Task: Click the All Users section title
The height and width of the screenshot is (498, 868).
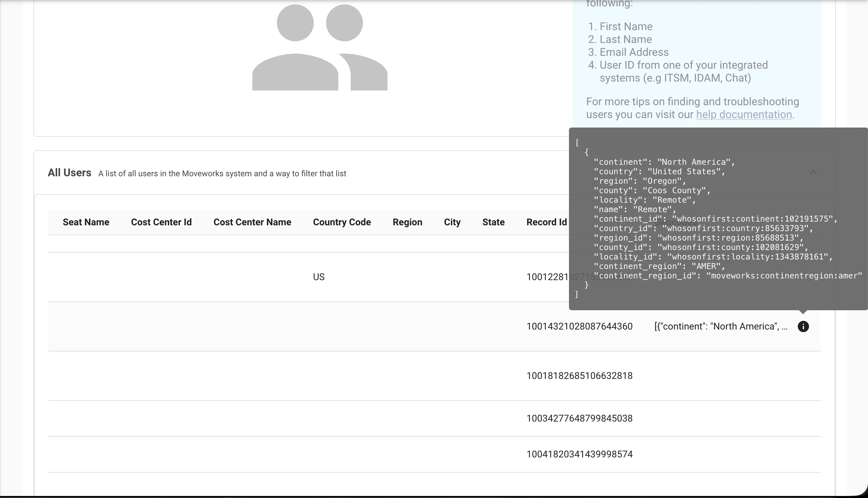Action: tap(69, 173)
